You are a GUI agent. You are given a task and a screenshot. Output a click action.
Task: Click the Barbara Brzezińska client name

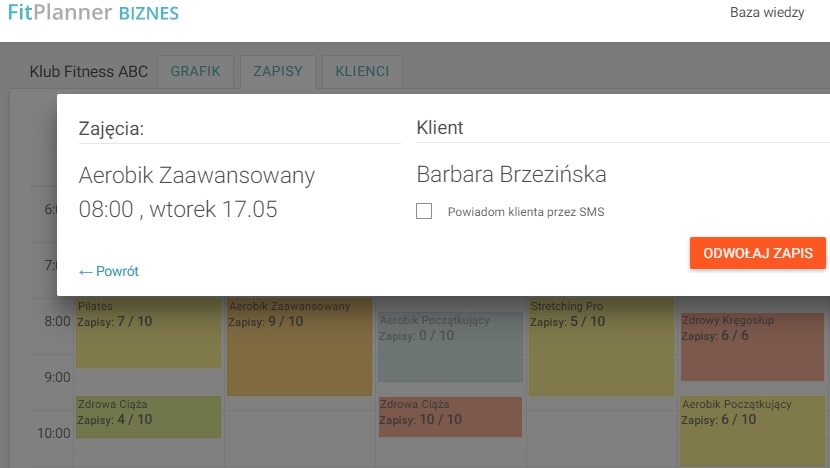511,175
